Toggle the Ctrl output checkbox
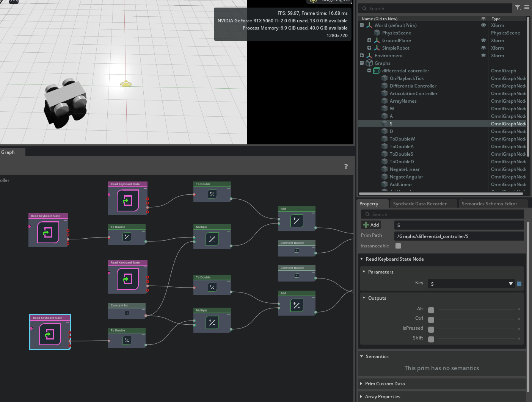Viewport: 532px width, 402px height. click(431, 319)
